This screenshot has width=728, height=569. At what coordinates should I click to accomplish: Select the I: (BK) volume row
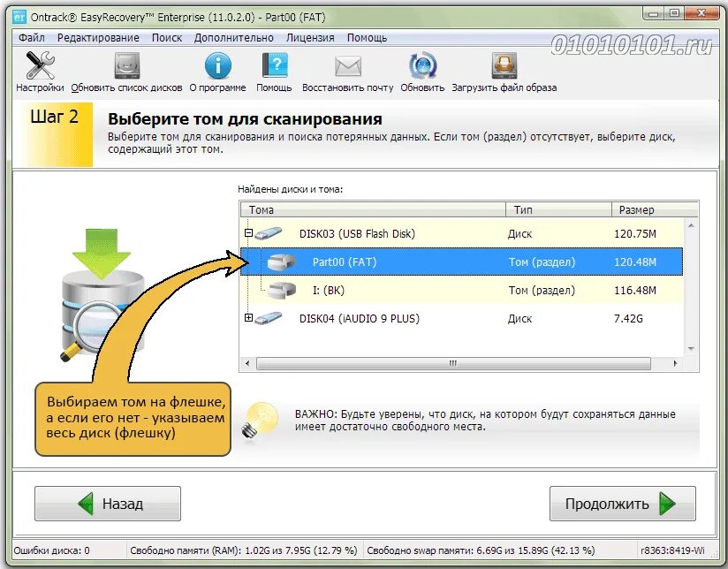click(x=461, y=291)
